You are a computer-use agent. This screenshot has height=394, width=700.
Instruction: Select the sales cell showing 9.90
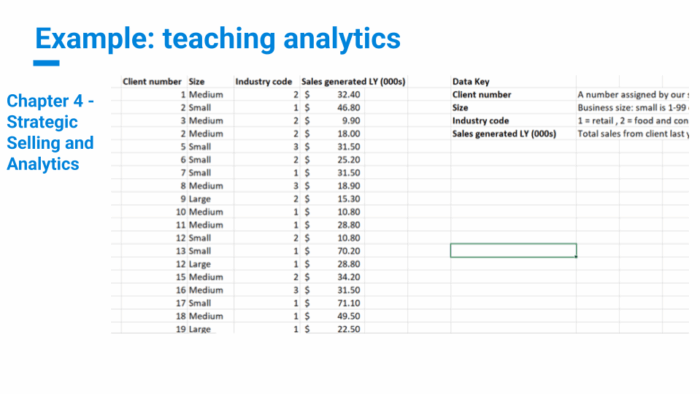[x=332, y=121]
